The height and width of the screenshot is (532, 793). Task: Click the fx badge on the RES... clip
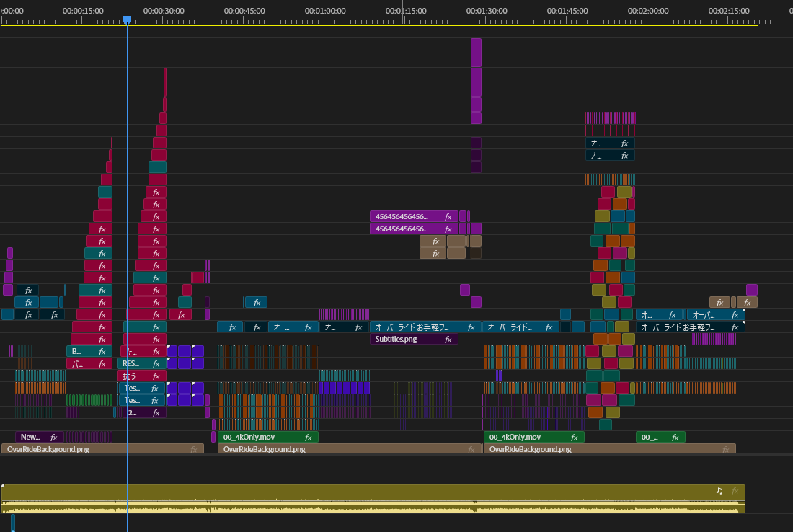[156, 364]
